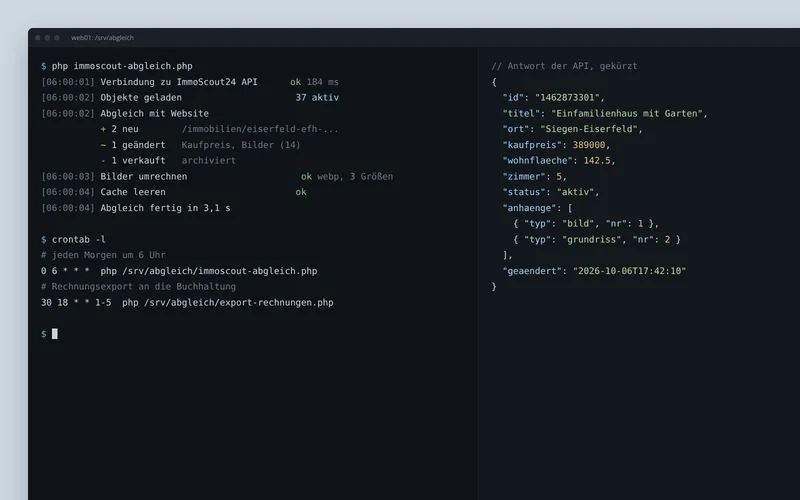800x500 pixels.
Task: Click the window title "web01: /srv/abgleich"
Action: pos(103,38)
